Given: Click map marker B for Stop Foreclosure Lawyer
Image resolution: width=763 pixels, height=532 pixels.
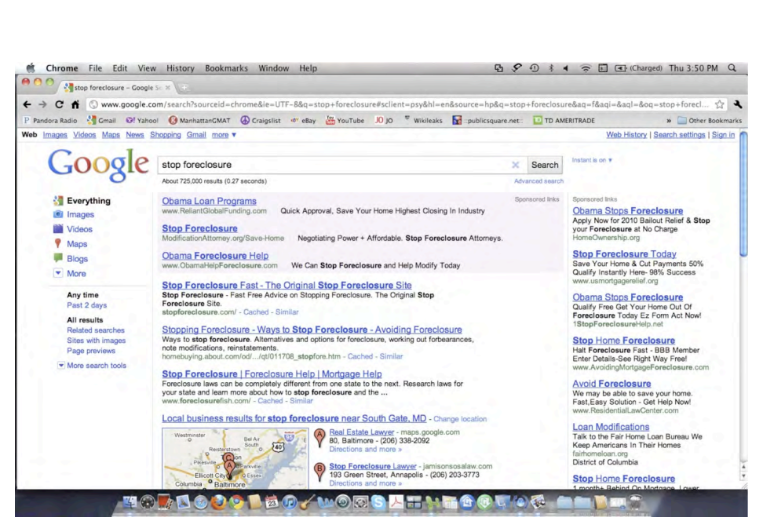Looking at the screenshot, I should tap(319, 472).
